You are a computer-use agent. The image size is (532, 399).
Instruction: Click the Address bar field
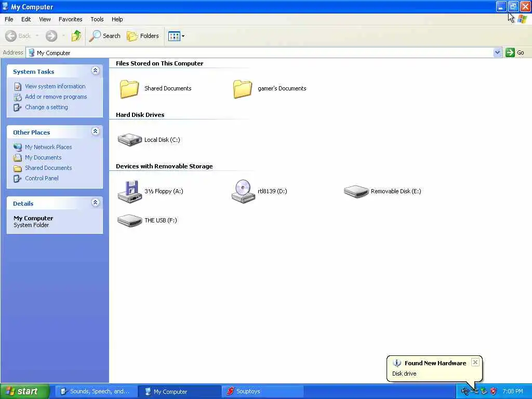pos(263,52)
